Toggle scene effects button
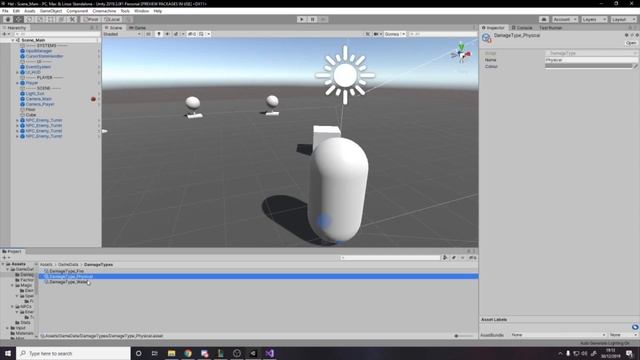Image resolution: width=640 pixels, height=360 pixels. pos(176,34)
